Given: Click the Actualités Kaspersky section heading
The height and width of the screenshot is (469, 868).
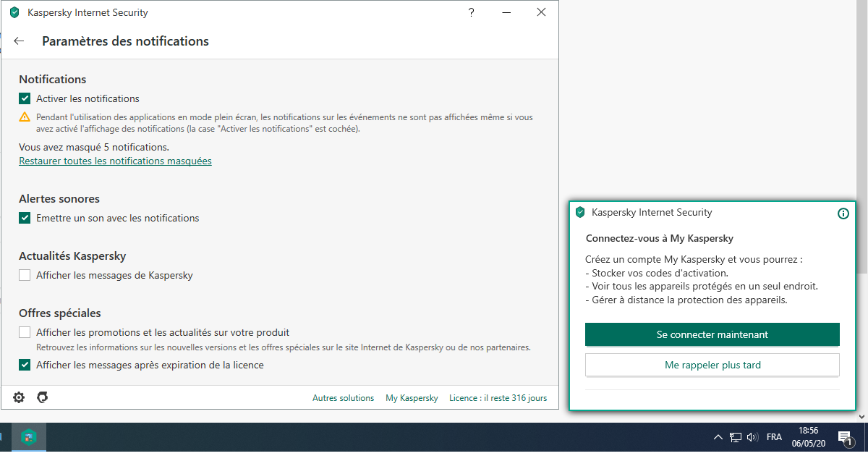Looking at the screenshot, I should click(72, 255).
